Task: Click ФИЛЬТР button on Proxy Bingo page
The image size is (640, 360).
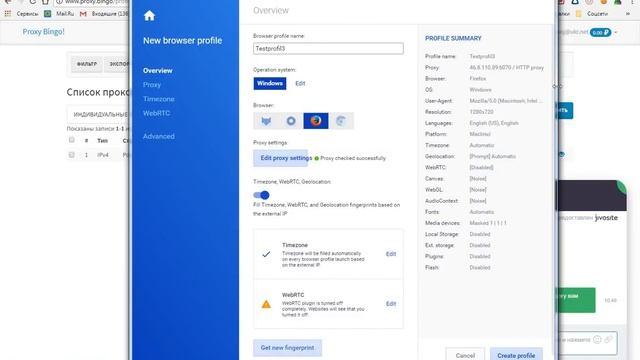Action: (x=87, y=64)
